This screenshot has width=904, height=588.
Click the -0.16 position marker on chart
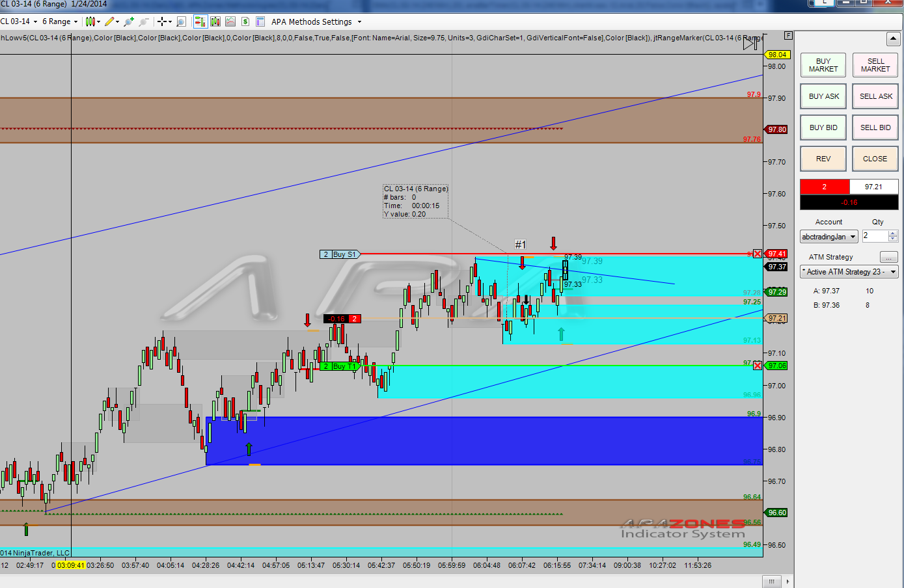coord(342,319)
